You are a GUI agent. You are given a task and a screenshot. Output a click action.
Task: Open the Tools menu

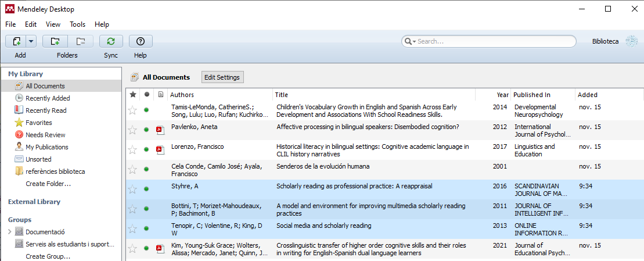pos(78,24)
